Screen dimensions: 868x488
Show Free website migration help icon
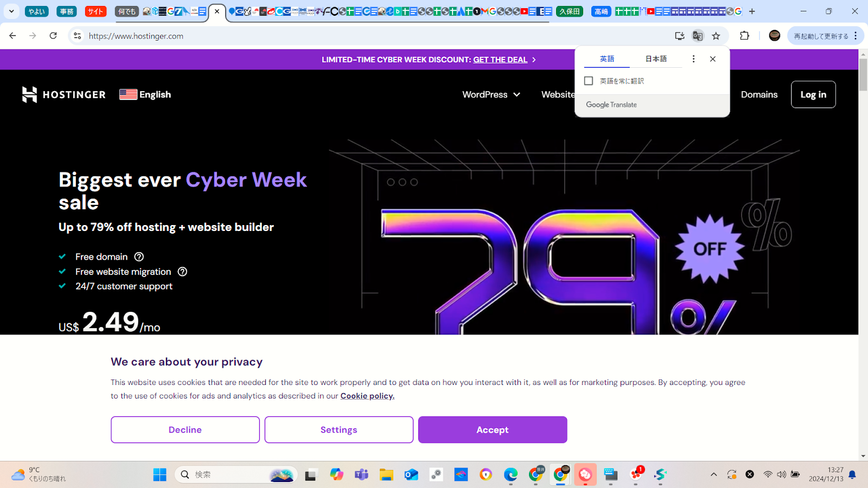(x=182, y=272)
